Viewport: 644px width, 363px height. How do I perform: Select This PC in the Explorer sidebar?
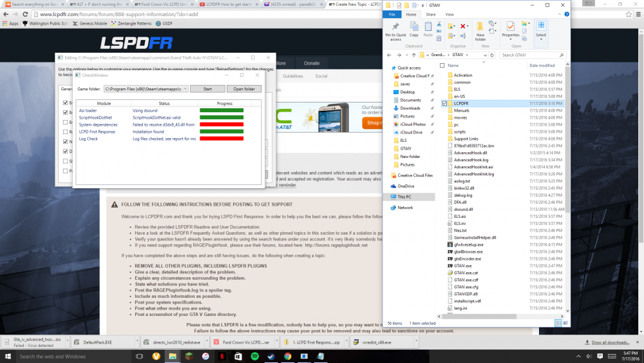tap(404, 197)
